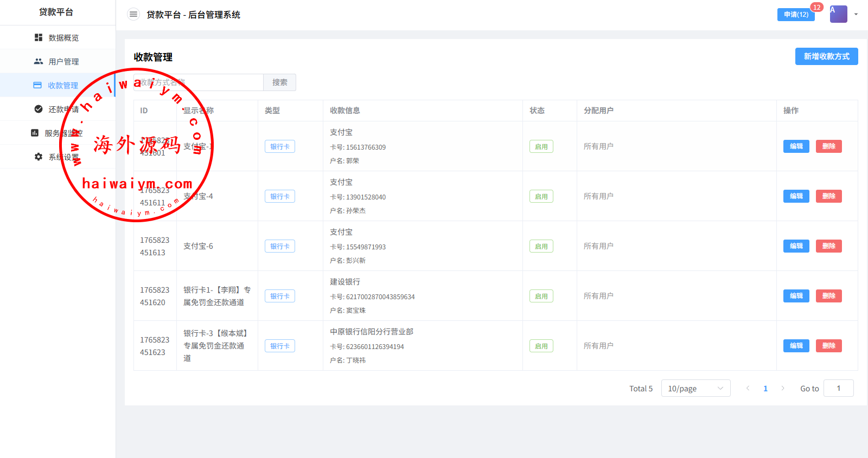Screen dimensions: 868x458
Task: Open 系统设置 menu item
Action: click(x=63, y=157)
